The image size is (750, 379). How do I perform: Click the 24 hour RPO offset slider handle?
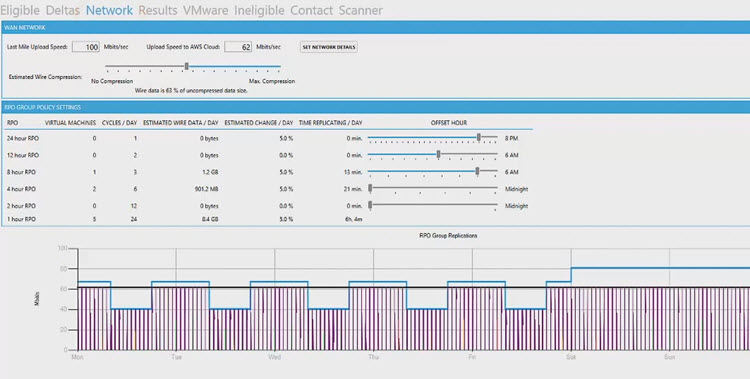click(479, 137)
